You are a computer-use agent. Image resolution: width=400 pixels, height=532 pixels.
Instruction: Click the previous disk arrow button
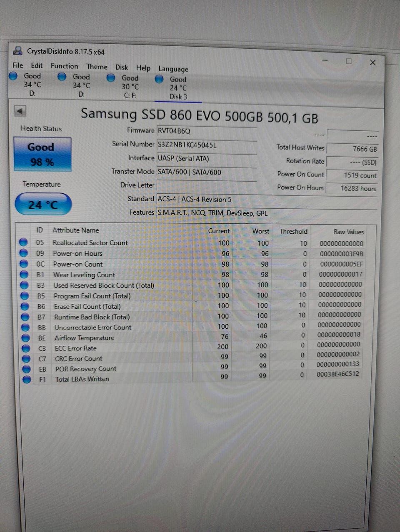[x=20, y=111]
